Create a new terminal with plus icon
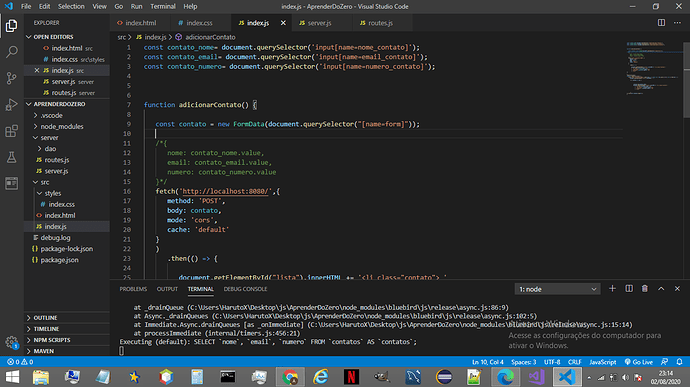The width and height of the screenshot is (690, 387). 612,289
